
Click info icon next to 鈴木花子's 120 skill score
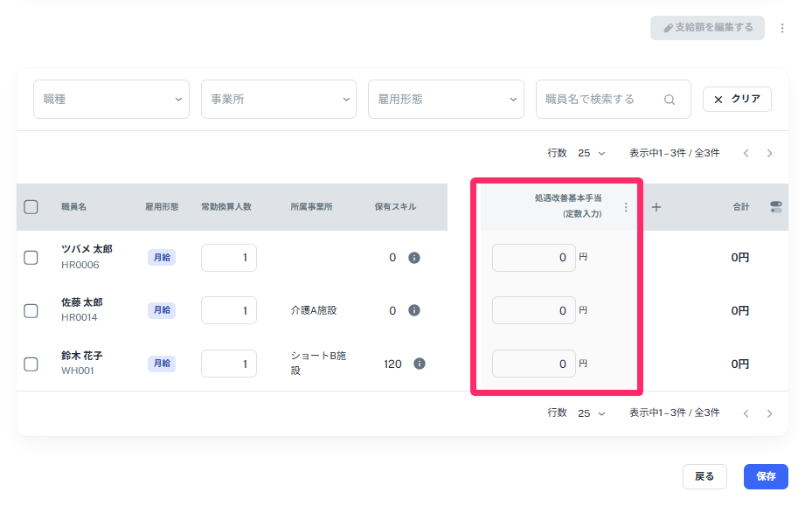(x=418, y=363)
